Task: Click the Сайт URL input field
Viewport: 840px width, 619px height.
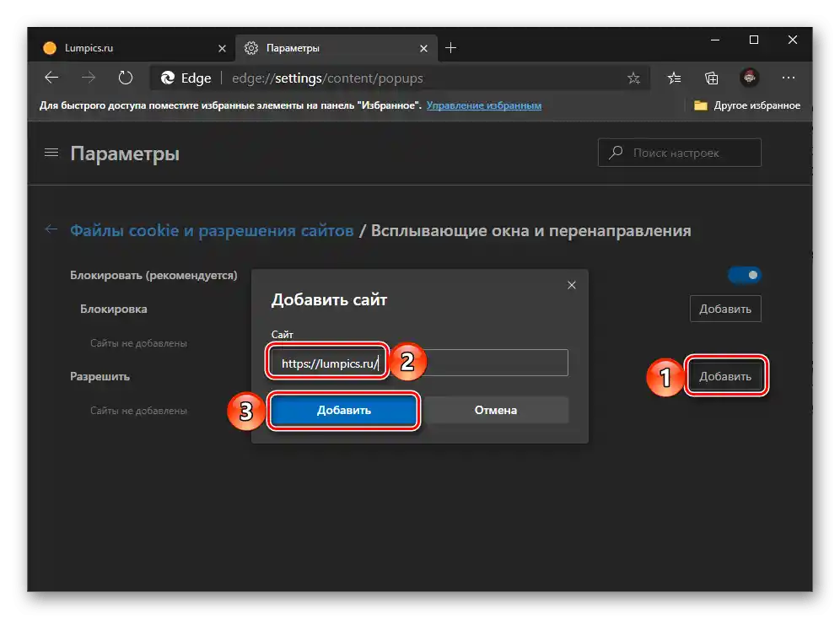Action: pyautogui.click(x=419, y=363)
